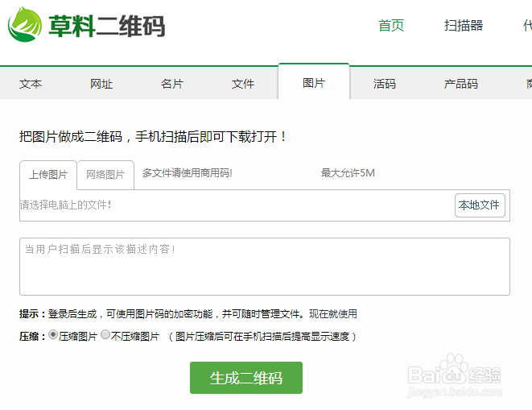This screenshot has height=410, width=532.
Task: Switch to the 网址 tab
Action: [101, 84]
